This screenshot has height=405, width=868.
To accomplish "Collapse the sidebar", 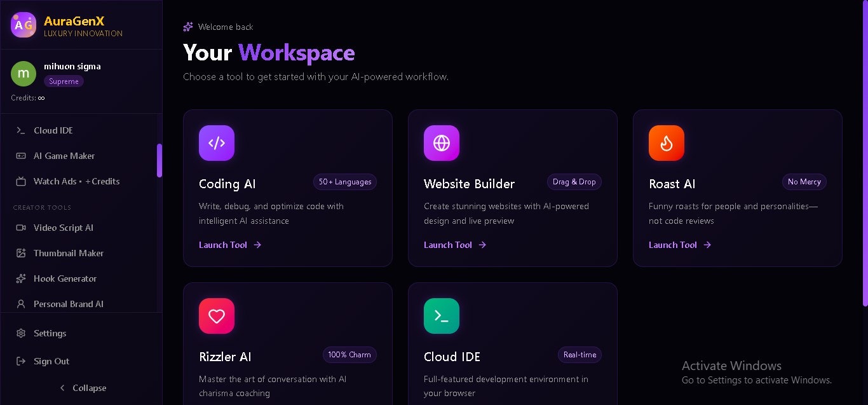I will coord(81,388).
